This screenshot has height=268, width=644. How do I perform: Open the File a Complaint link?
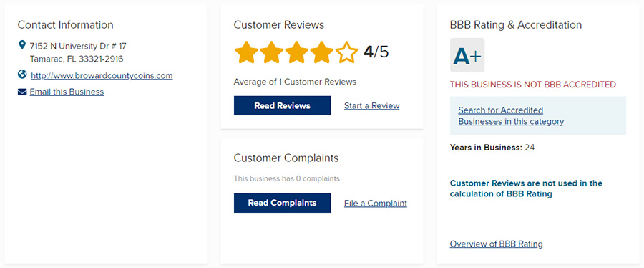click(x=376, y=203)
